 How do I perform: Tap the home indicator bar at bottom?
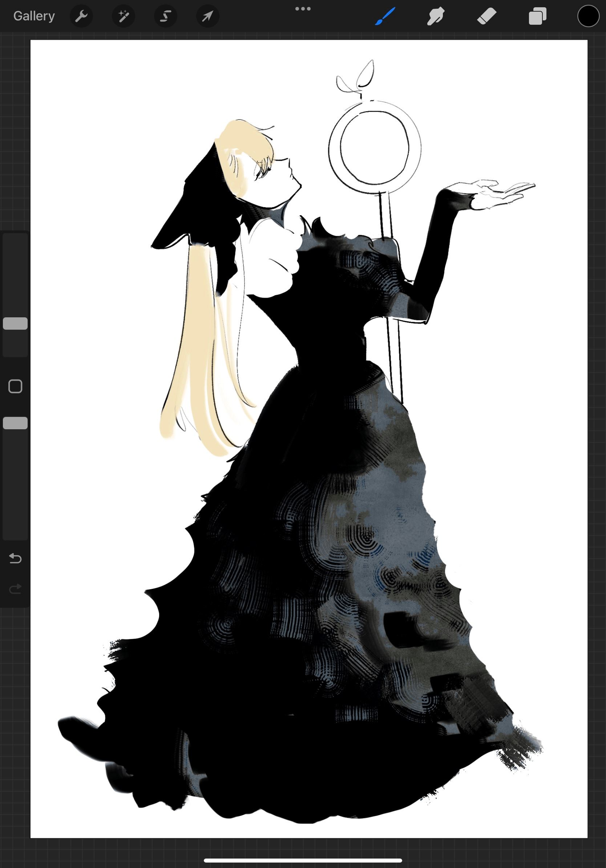(303, 861)
